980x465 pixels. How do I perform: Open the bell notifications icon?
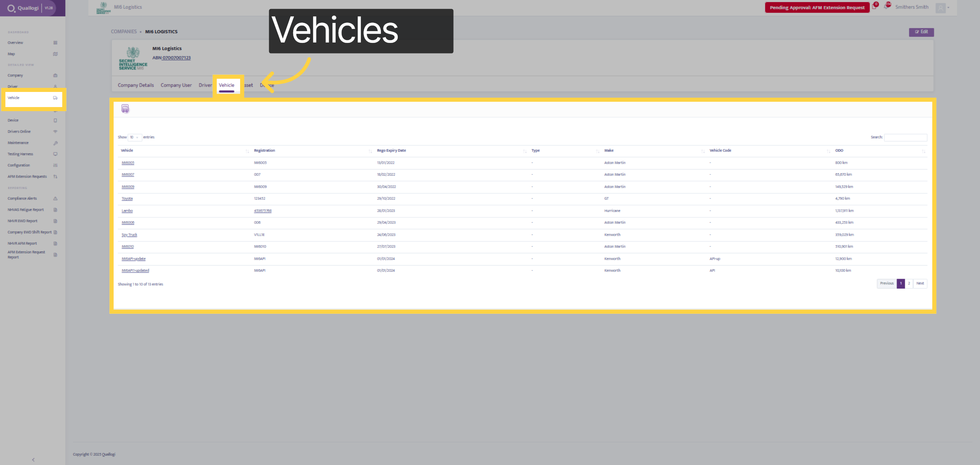[886, 6]
